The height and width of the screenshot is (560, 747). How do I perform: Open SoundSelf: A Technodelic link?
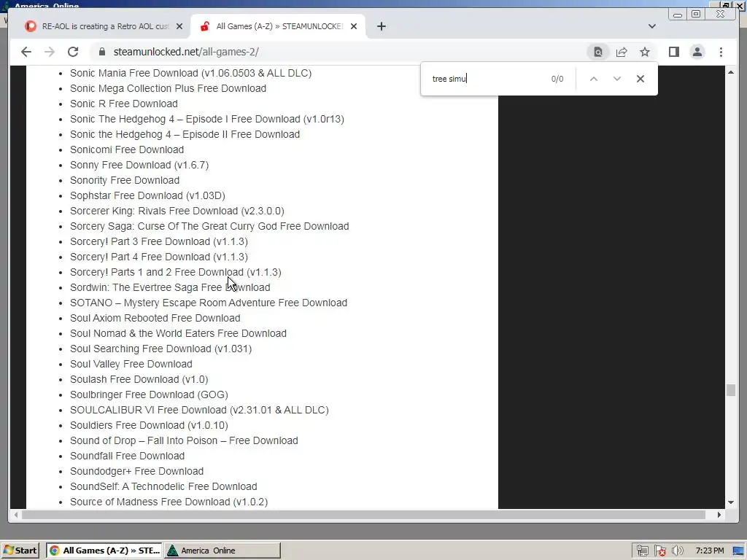tap(163, 486)
